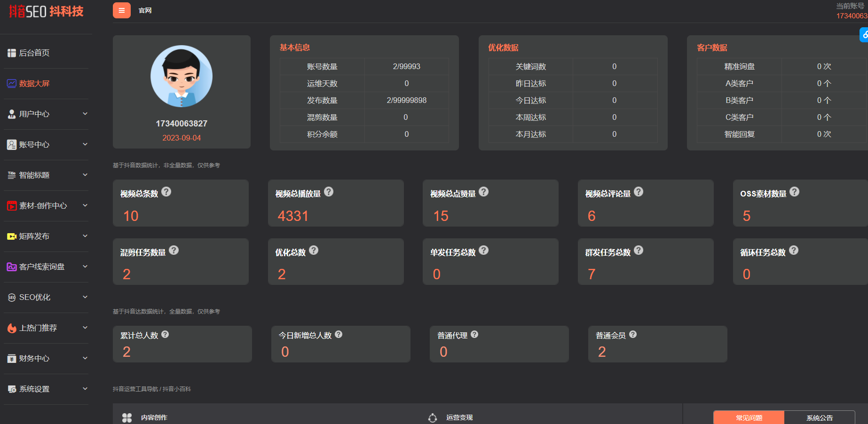Click the 账号数量 value 2/99993
This screenshot has width=868, height=424.
pyautogui.click(x=407, y=67)
